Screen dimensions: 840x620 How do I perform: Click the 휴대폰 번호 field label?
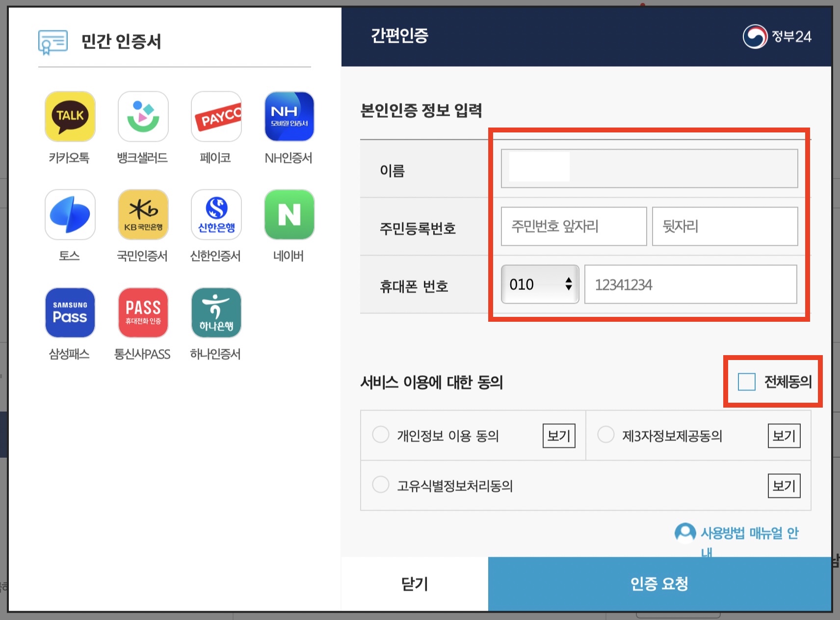tap(414, 286)
